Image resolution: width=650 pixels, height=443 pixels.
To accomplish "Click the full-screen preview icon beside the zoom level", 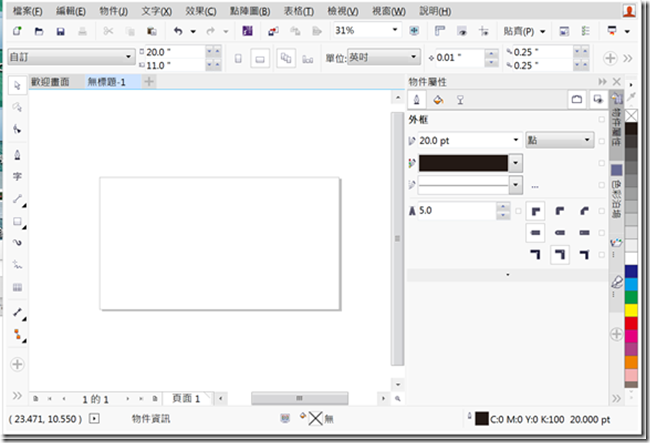I will 414,31.
